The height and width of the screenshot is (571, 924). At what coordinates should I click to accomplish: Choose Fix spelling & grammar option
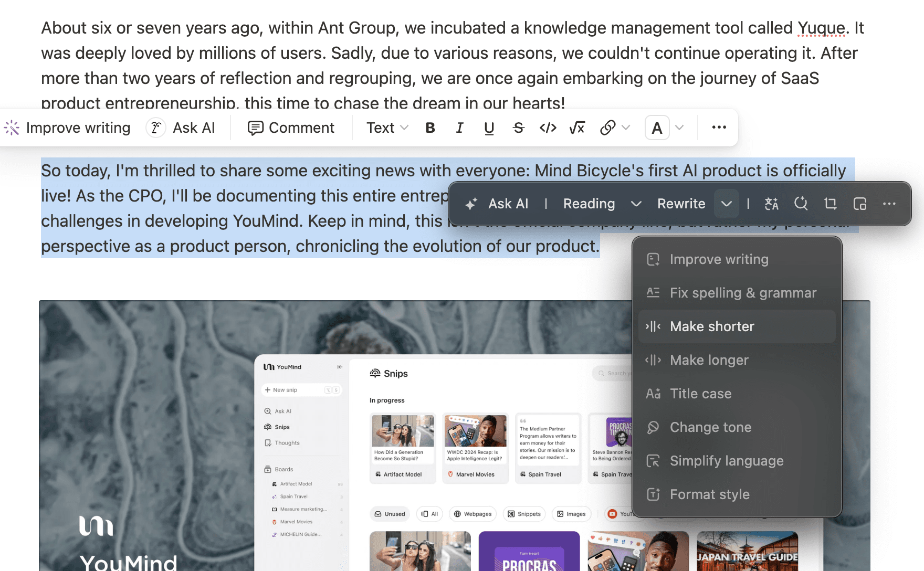742,293
